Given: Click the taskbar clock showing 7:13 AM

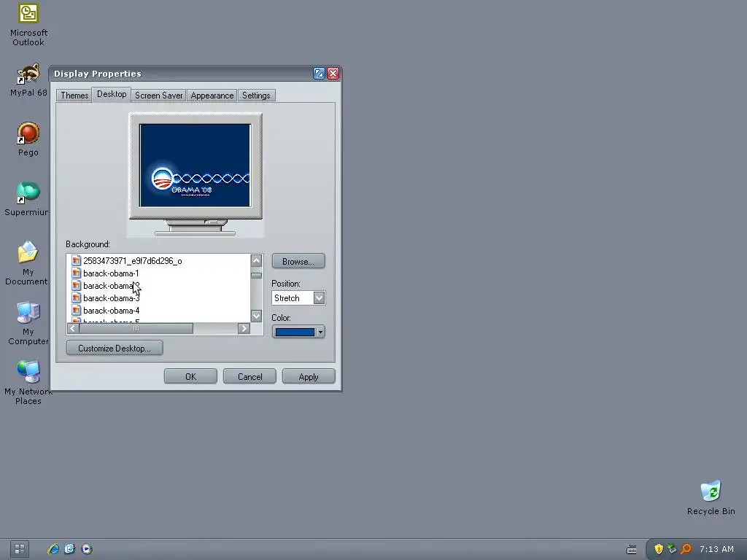Looking at the screenshot, I should (x=716, y=549).
